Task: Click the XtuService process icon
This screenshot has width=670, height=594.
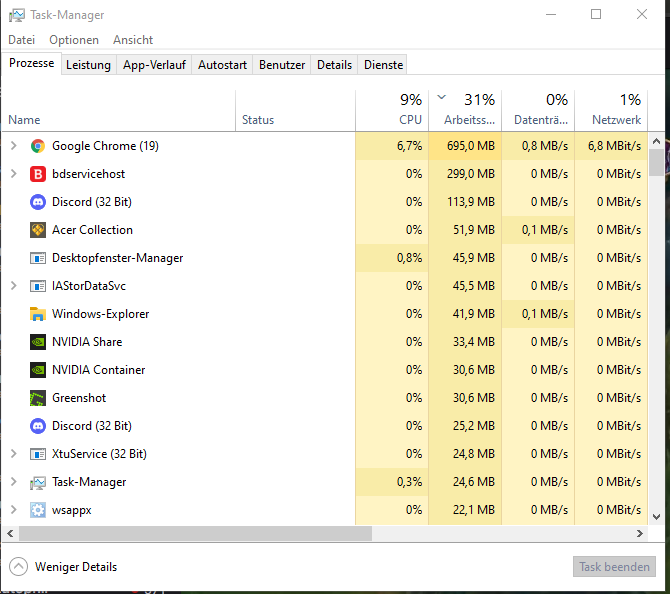Action: 38,454
